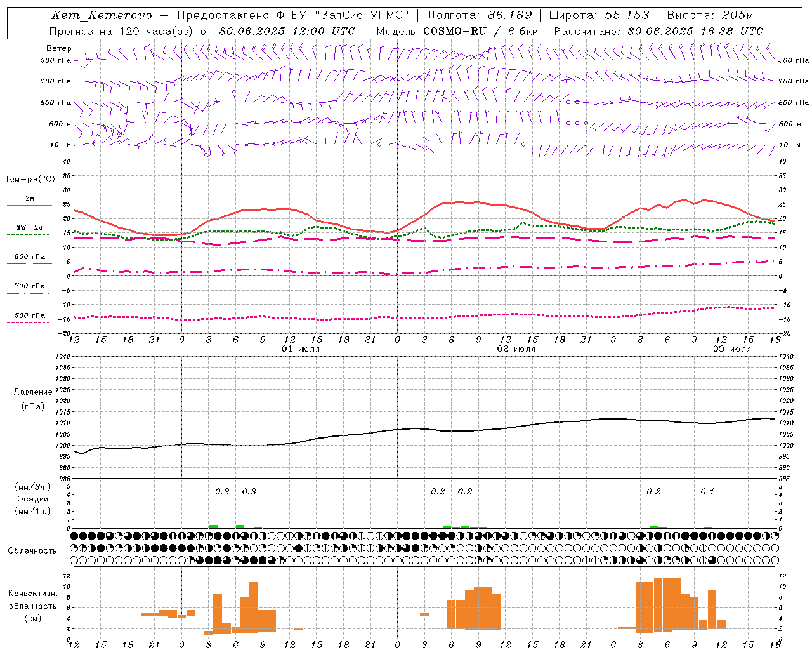Viewport: 812px width, 650px height.
Task: Click the Тем-ра(°C) axis title
Action: [30, 180]
